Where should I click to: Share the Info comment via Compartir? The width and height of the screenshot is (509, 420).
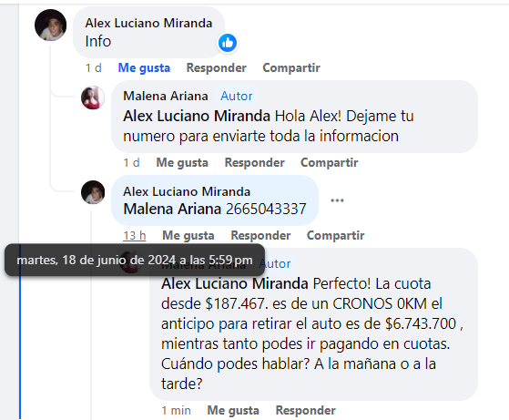click(x=291, y=68)
